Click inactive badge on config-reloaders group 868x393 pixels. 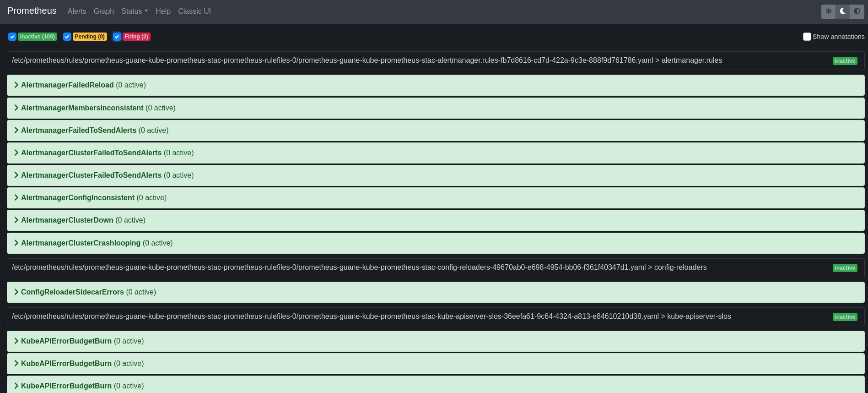845,268
